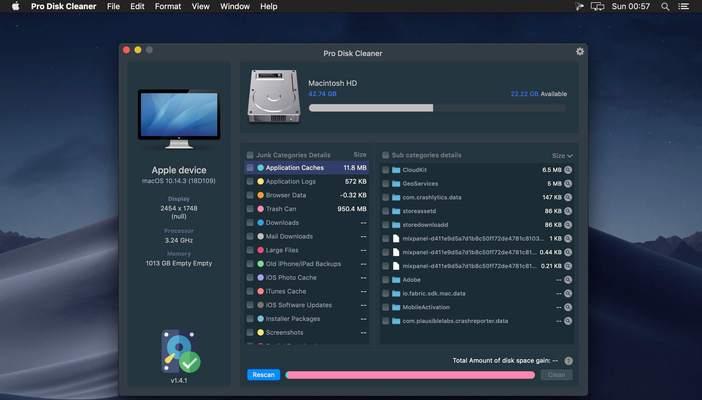The height and width of the screenshot is (400, 702).
Task: Check the Screenshots checkbox
Action: coord(250,332)
